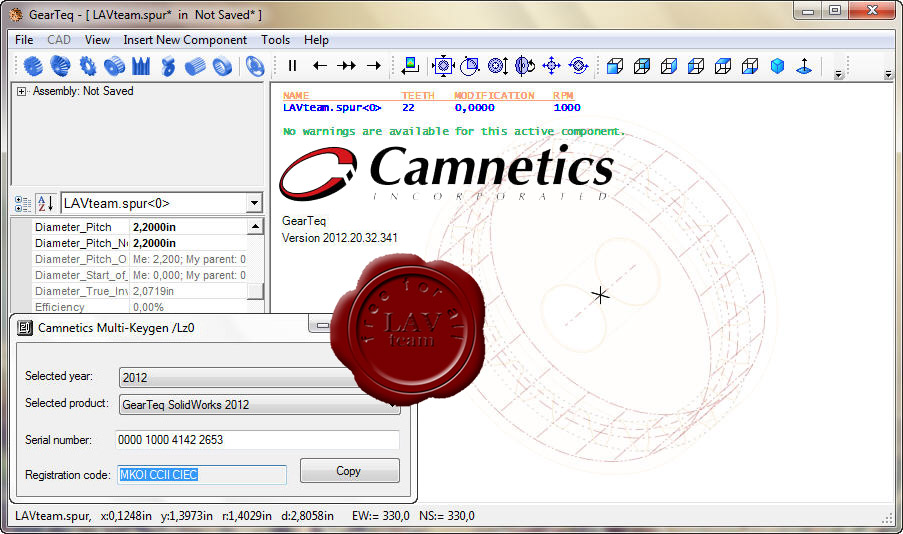The width and height of the screenshot is (903, 534).
Task: Open the Help menu
Action: point(316,40)
